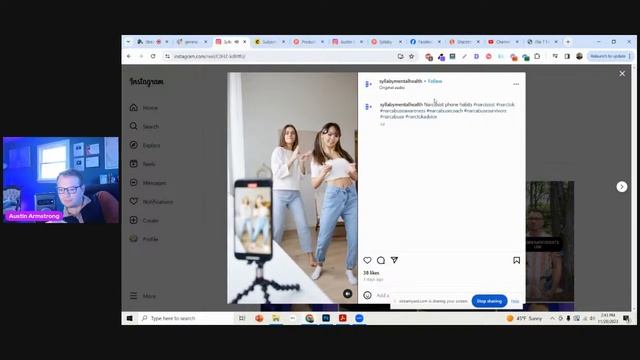The image size is (640, 360).
Task: Open PowerPoint from the taskbar
Action: [259, 318]
